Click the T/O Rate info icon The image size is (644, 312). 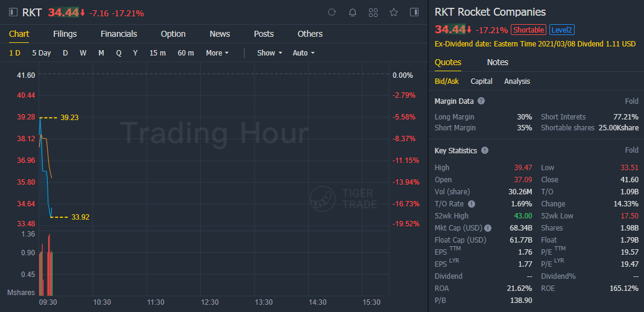pyautogui.click(x=472, y=204)
